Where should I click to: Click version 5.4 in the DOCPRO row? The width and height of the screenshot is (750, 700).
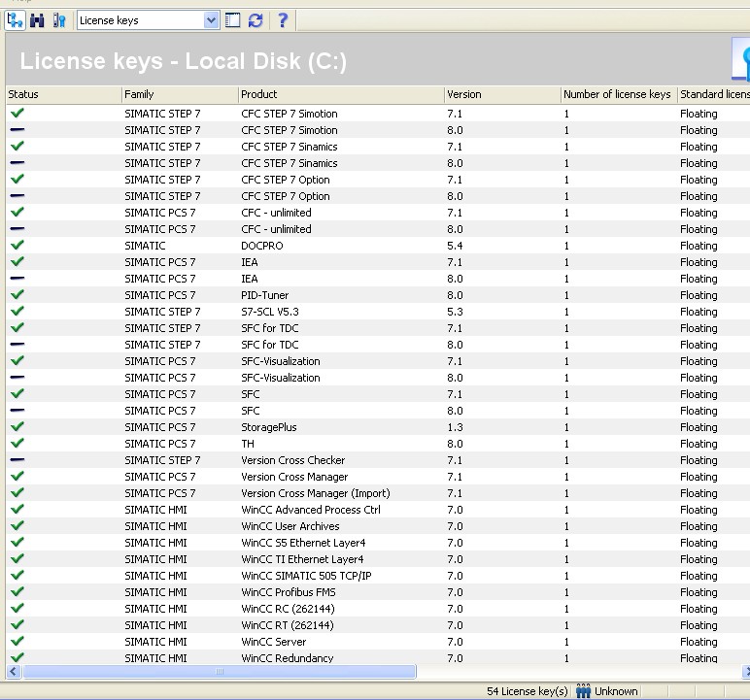click(x=455, y=246)
